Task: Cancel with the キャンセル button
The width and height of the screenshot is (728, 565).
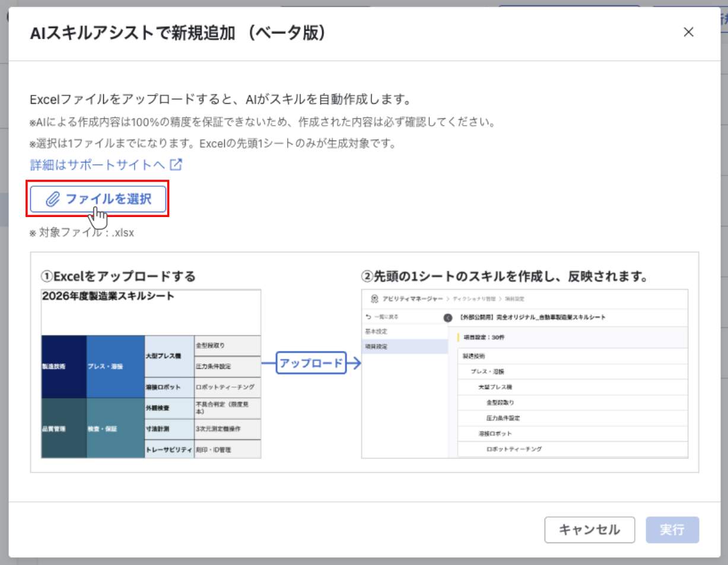Action: pyautogui.click(x=589, y=529)
